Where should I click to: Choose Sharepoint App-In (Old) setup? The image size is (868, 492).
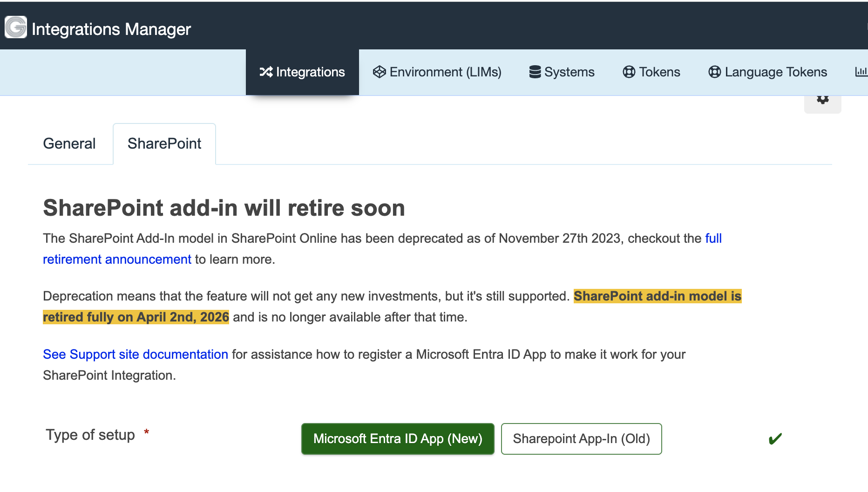pos(581,439)
